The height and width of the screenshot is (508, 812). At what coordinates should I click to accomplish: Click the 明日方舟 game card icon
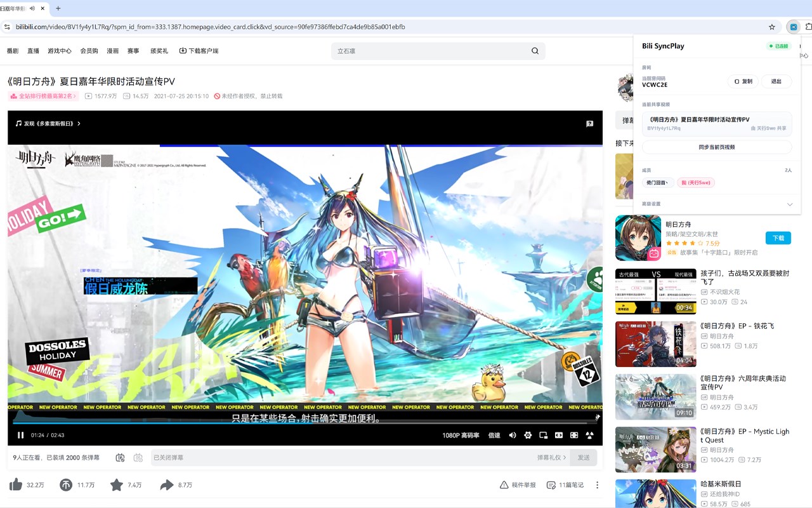point(638,238)
